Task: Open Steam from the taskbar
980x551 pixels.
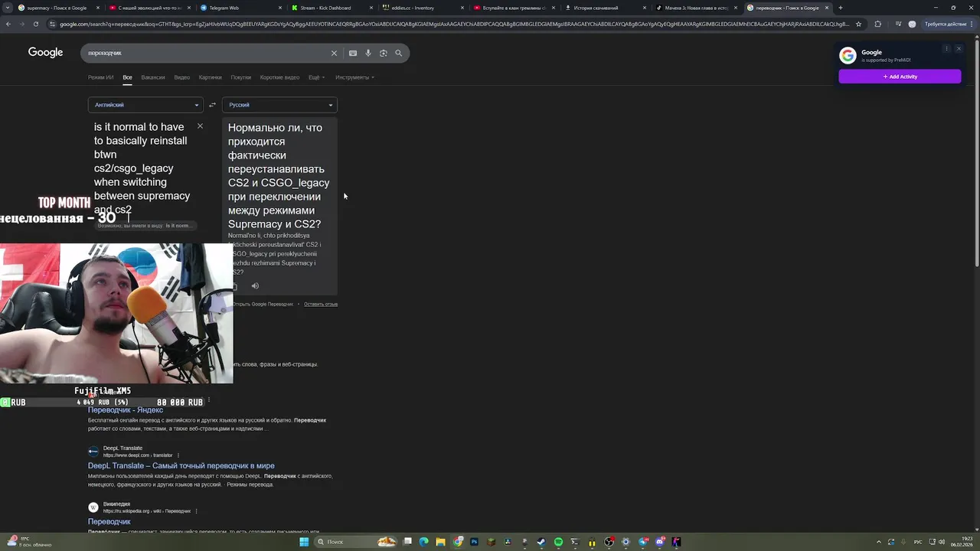Action: point(541,542)
